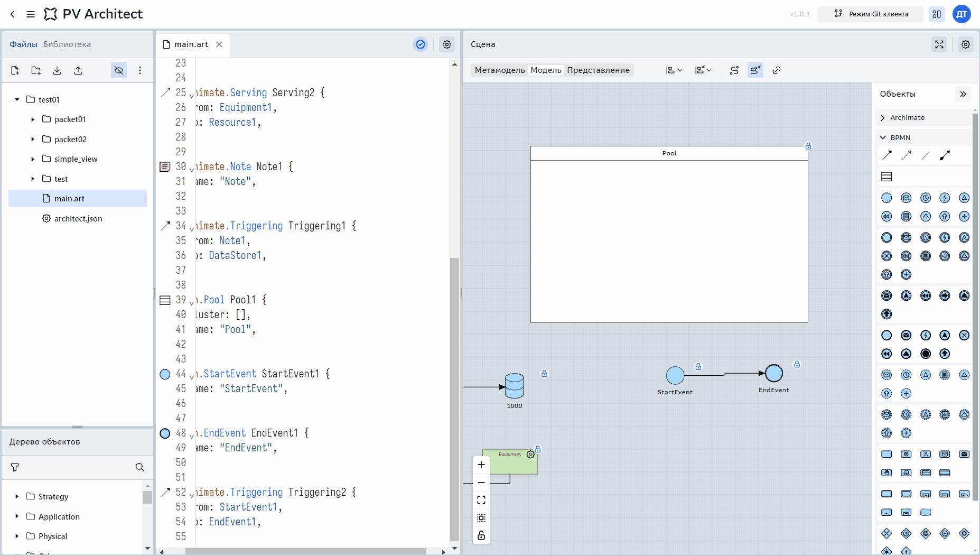The width and height of the screenshot is (980, 556).
Task: Zoom in on the scene
Action: tap(481, 465)
